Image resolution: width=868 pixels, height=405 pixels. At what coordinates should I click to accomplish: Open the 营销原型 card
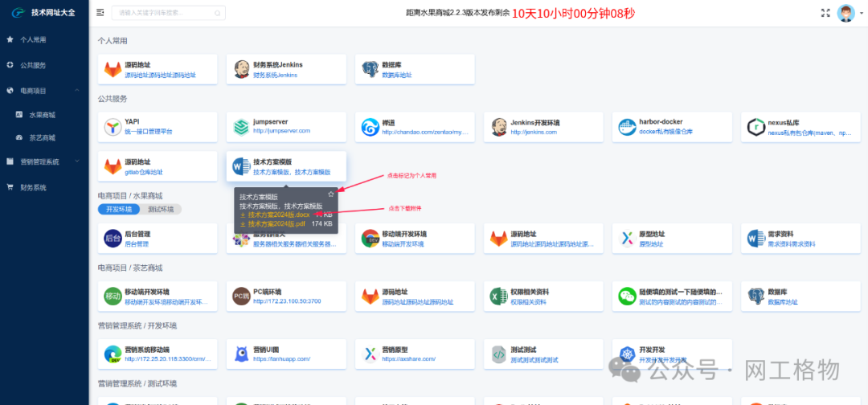[x=416, y=354]
